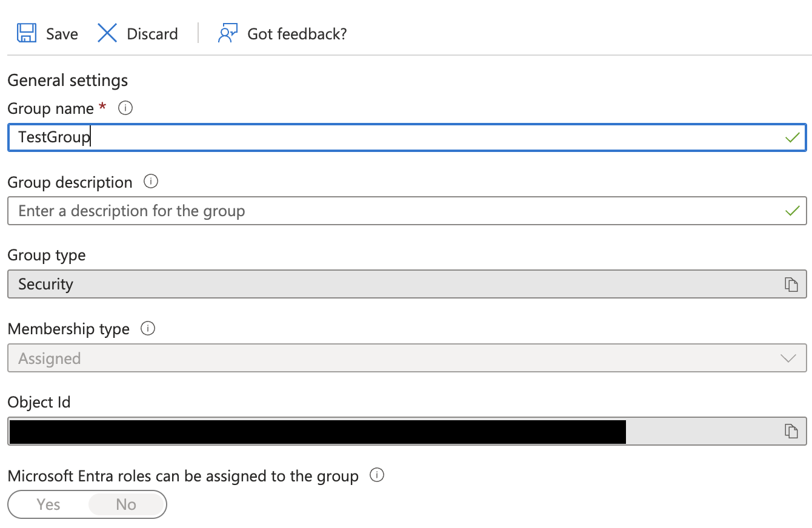Click the Save floppy disk icon

27,33
